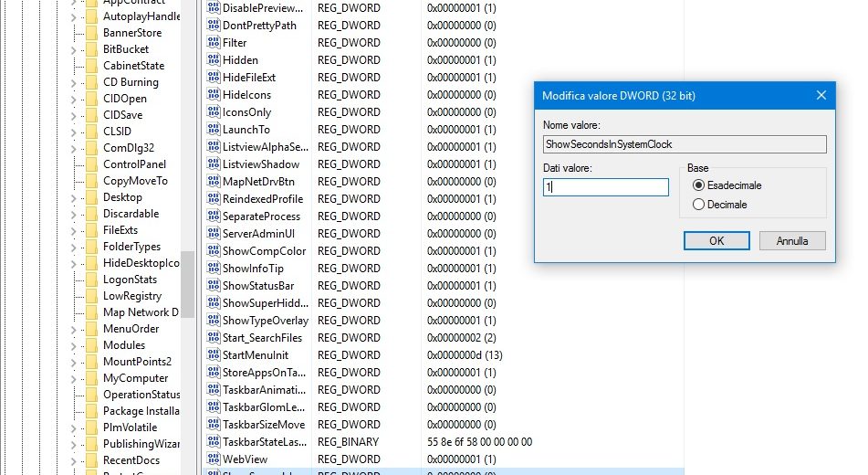The height and width of the screenshot is (475, 868).
Task: Select the Esadecimale base option
Action: (699, 185)
